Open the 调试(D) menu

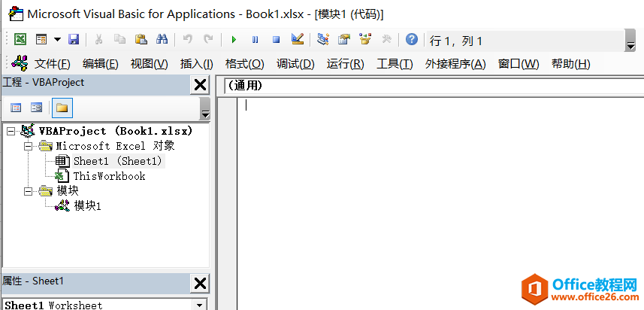click(x=295, y=64)
